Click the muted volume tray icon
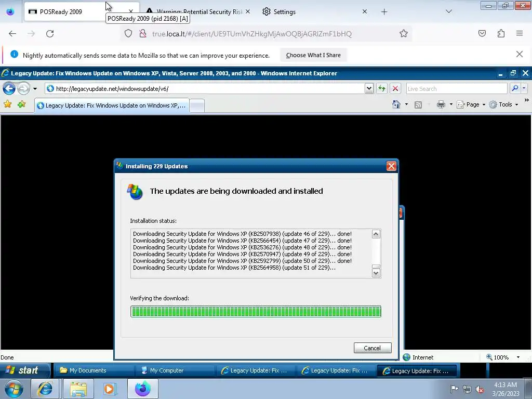This screenshot has width=532, height=399. 480,389
